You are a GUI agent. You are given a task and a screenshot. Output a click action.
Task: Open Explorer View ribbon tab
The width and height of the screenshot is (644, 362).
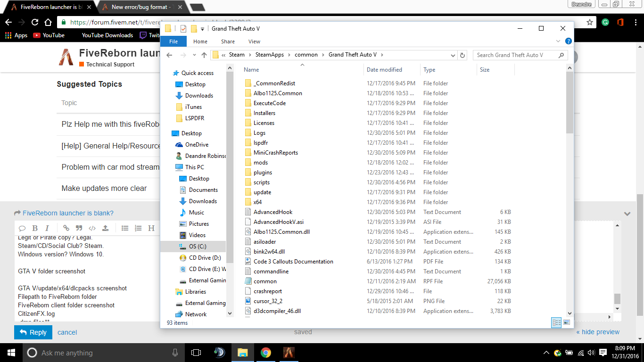254,41
